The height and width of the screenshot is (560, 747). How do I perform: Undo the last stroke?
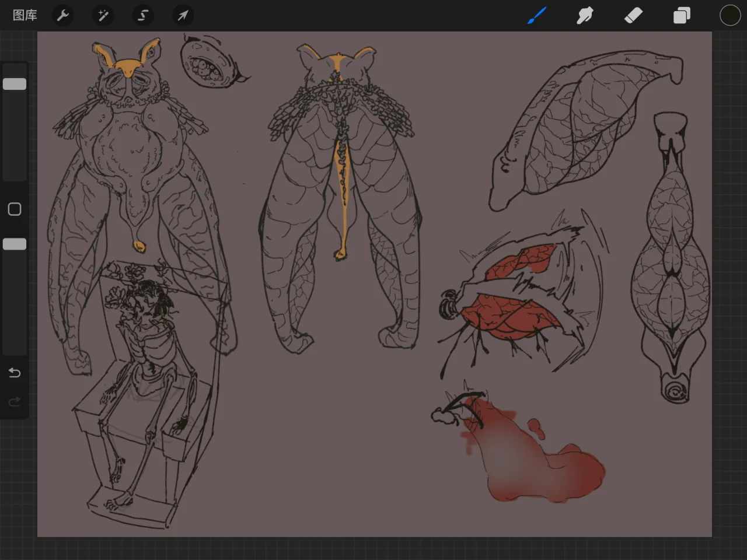[x=15, y=373]
